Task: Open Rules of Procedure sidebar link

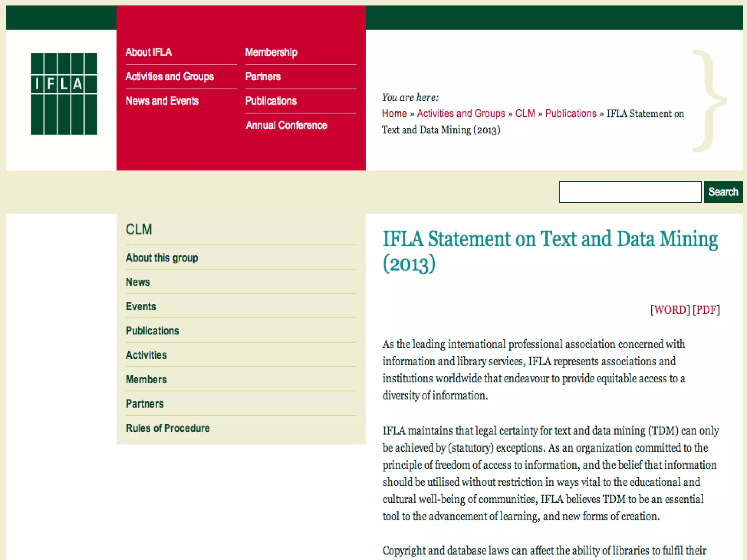Action: (x=168, y=428)
